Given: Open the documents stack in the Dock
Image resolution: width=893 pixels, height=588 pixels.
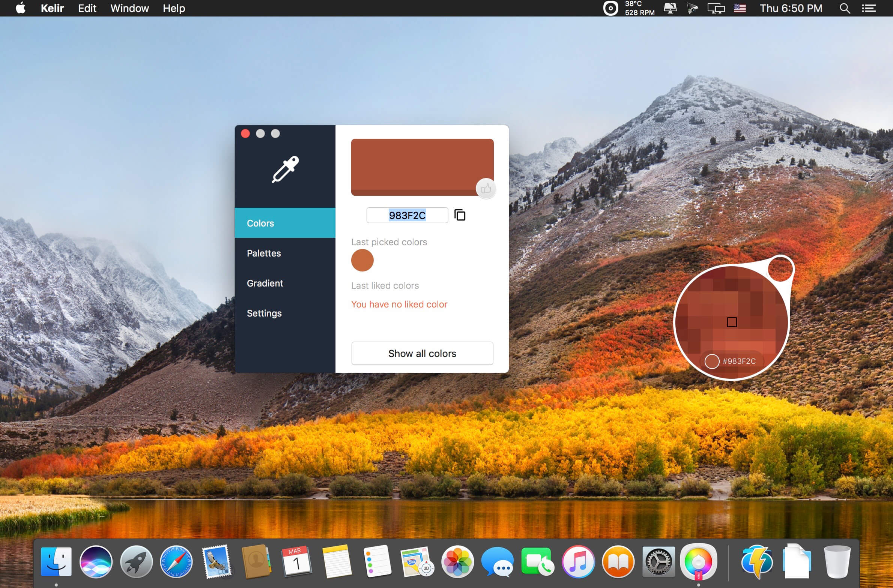Looking at the screenshot, I should (x=797, y=562).
